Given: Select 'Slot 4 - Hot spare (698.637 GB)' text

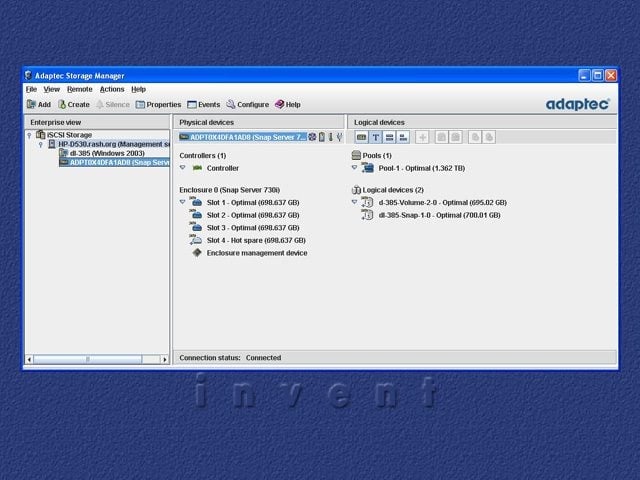Looking at the screenshot, I should pos(256,240).
